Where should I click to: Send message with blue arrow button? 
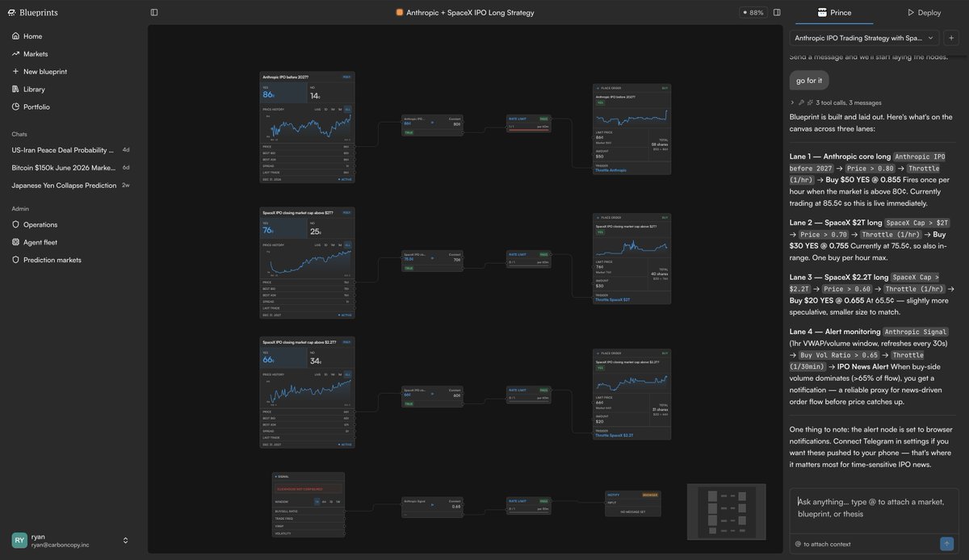tap(946, 544)
